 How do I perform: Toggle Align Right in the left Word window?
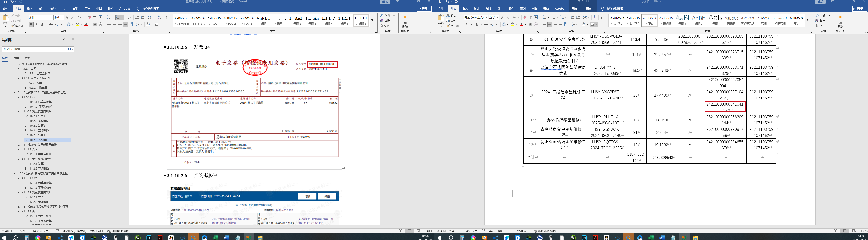coord(120,24)
